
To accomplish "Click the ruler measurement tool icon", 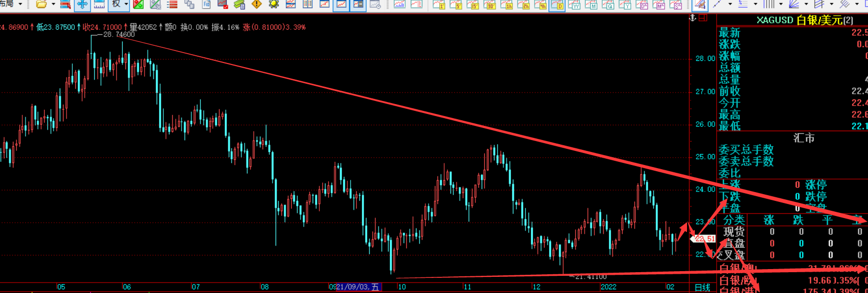I will pos(99,5).
